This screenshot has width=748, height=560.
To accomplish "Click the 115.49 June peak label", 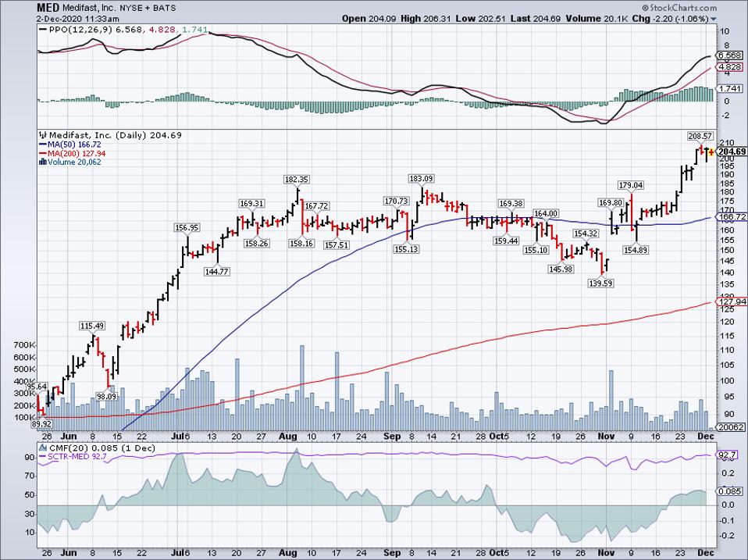I will (92, 326).
